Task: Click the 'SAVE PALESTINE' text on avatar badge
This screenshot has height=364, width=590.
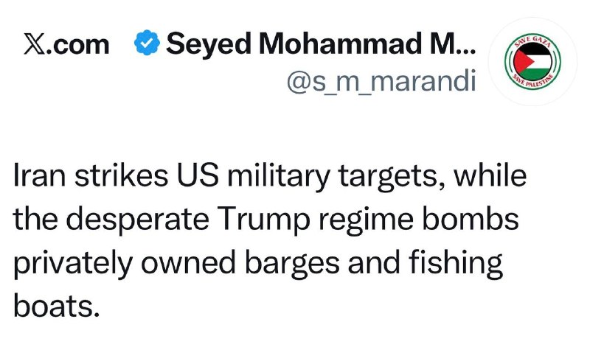Action: pyautogui.click(x=534, y=81)
